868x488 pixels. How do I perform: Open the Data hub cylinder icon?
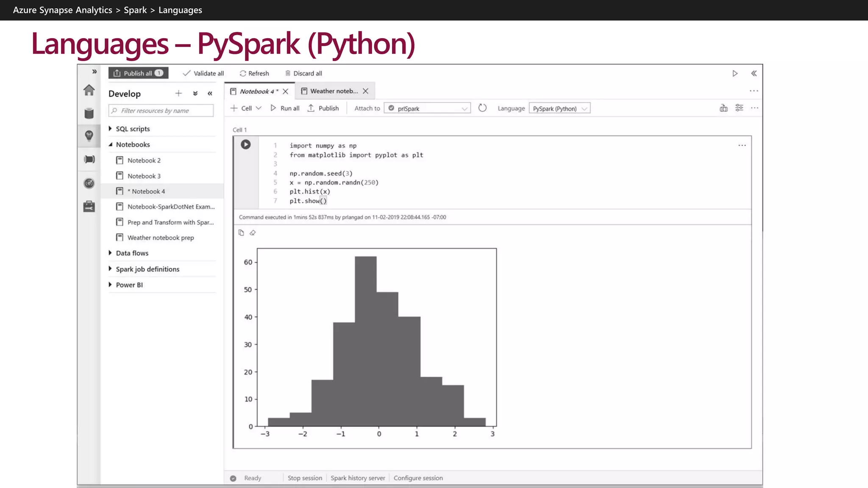(89, 113)
